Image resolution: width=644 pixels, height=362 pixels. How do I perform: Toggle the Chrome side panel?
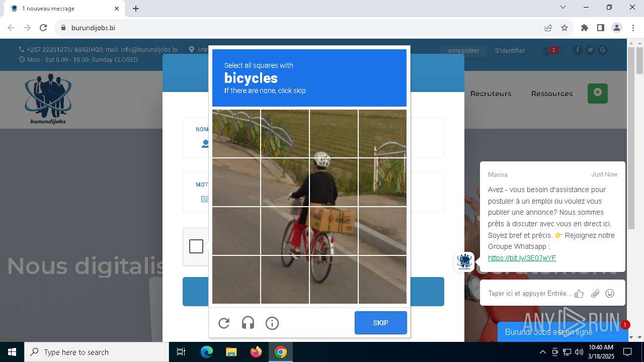click(601, 28)
